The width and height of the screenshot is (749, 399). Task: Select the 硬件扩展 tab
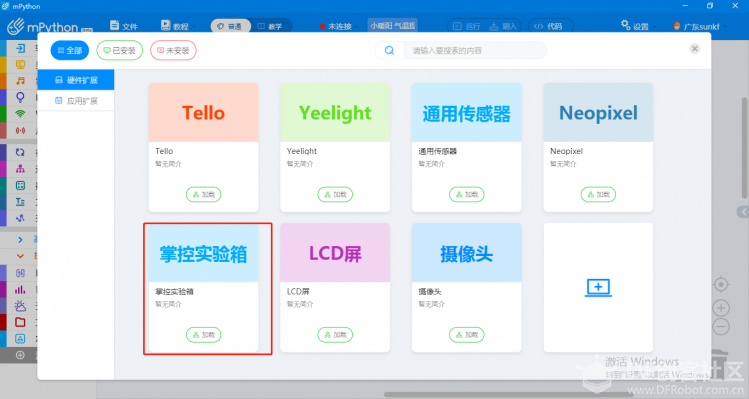(x=76, y=80)
